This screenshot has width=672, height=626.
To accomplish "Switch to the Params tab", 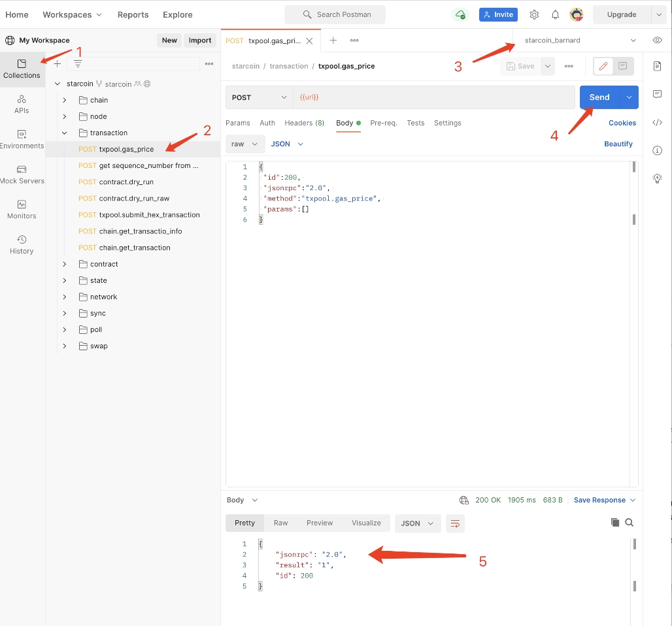I will (237, 123).
